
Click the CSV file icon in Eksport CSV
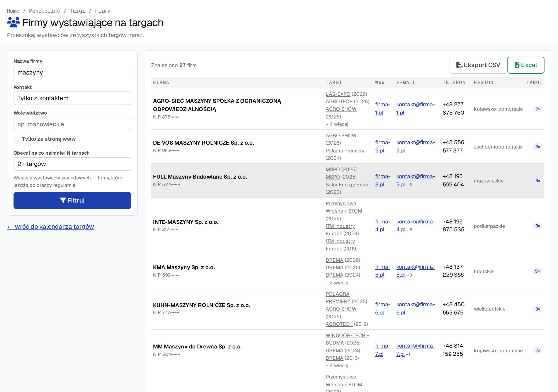pyautogui.click(x=459, y=65)
